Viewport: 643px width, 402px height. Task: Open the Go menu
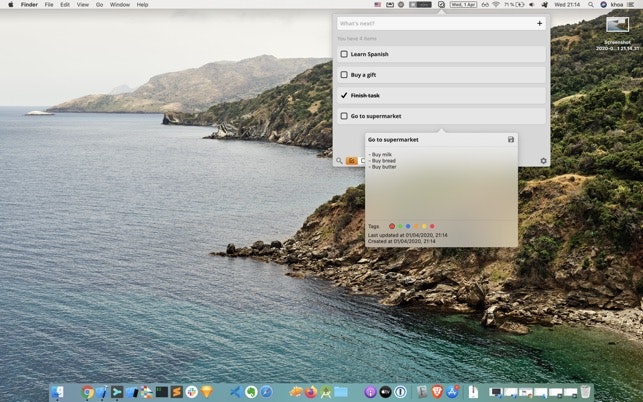coord(99,5)
